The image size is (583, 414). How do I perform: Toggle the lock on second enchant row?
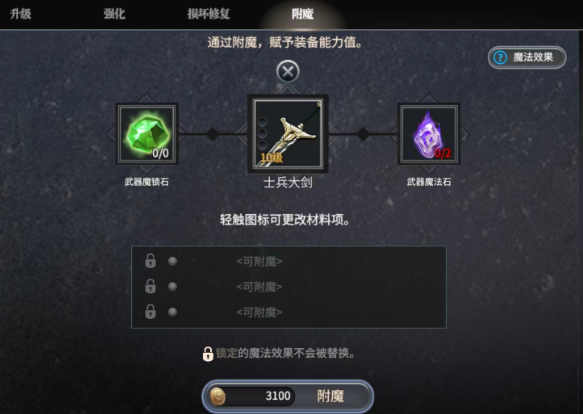pyautogui.click(x=150, y=286)
